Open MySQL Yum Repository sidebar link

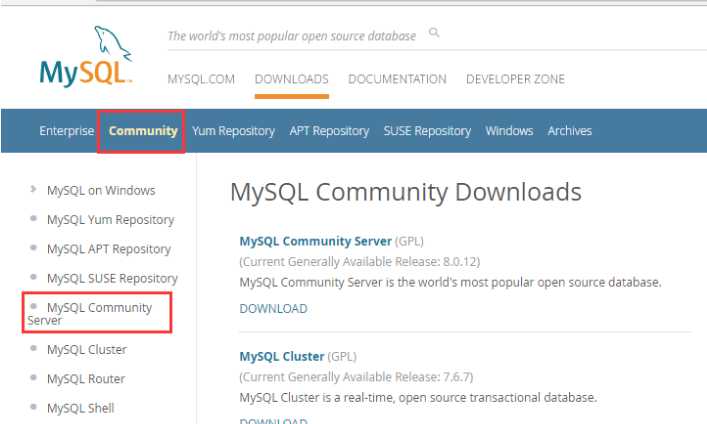pyautogui.click(x=110, y=220)
